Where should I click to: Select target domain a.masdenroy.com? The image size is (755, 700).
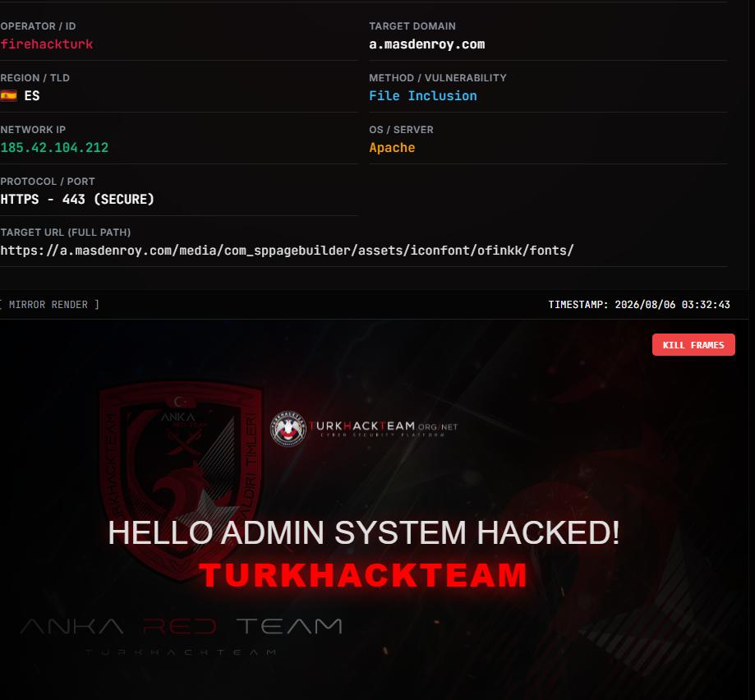click(x=426, y=44)
